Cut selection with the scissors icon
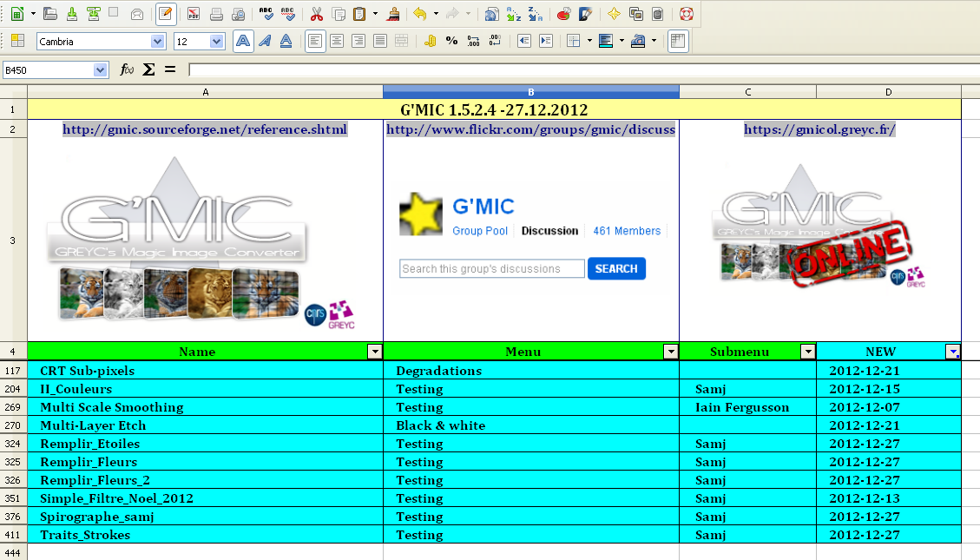This screenshot has width=980, height=560. 317,14
